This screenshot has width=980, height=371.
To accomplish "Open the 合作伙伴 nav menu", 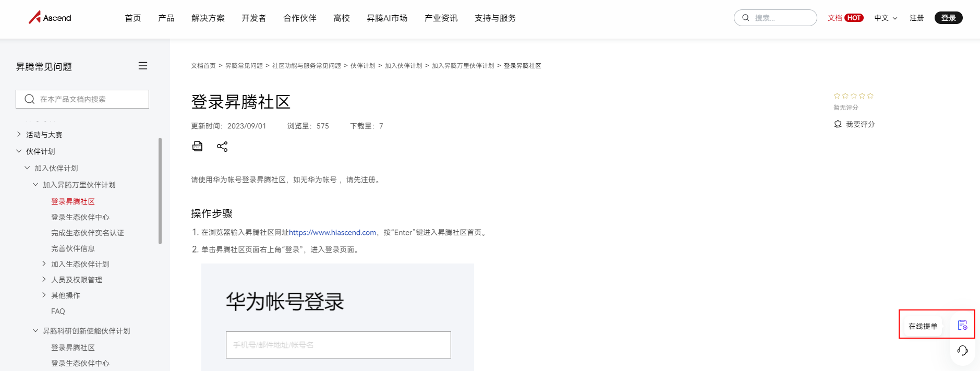I will 300,18.
